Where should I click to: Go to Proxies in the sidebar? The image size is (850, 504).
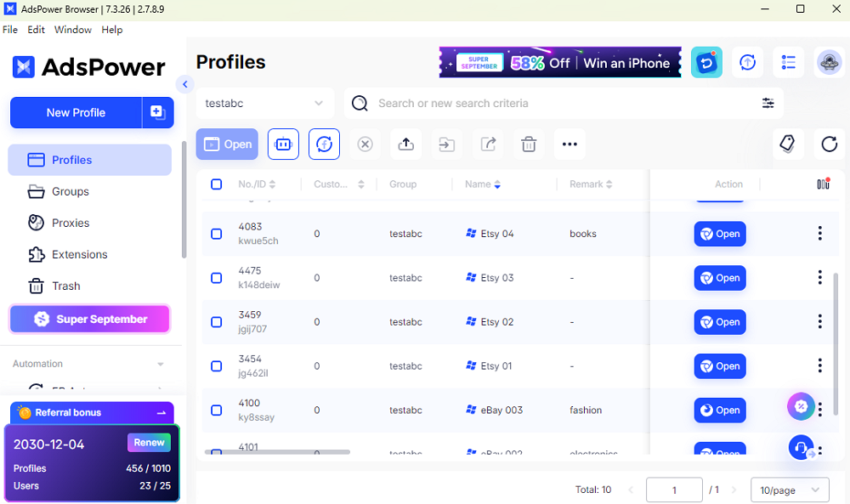89,223
